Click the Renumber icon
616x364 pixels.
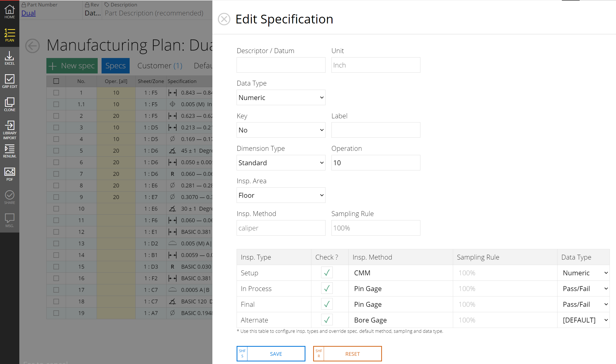(10, 151)
